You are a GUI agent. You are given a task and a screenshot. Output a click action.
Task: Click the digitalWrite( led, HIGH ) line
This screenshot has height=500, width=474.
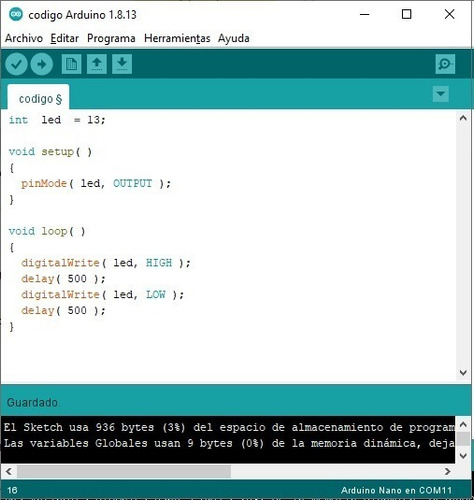click(x=106, y=263)
